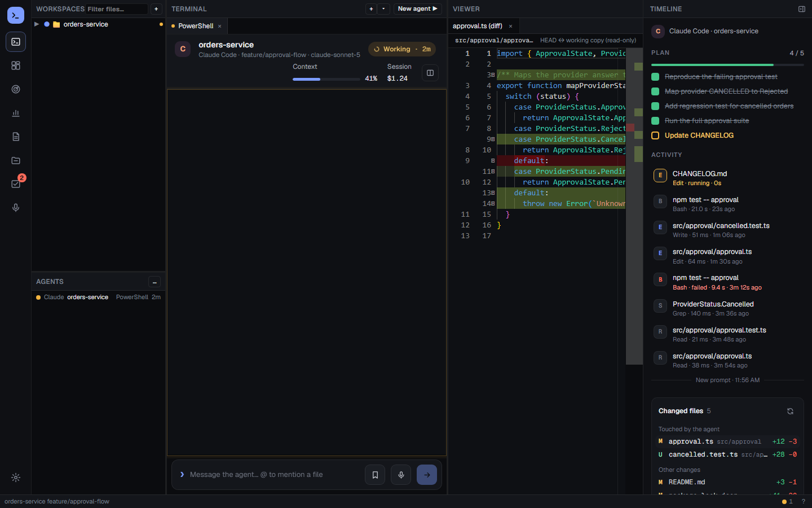Click the orange status indicator showing 1
This screenshot has width=812, height=508.
pos(787,501)
